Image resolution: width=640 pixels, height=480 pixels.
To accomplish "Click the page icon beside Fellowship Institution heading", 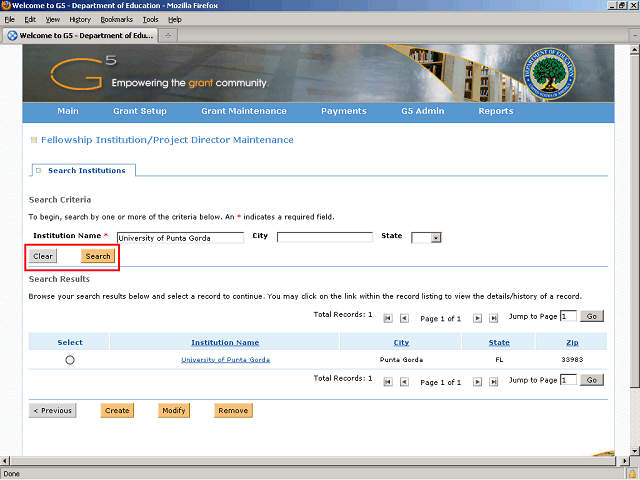I will (x=34, y=140).
